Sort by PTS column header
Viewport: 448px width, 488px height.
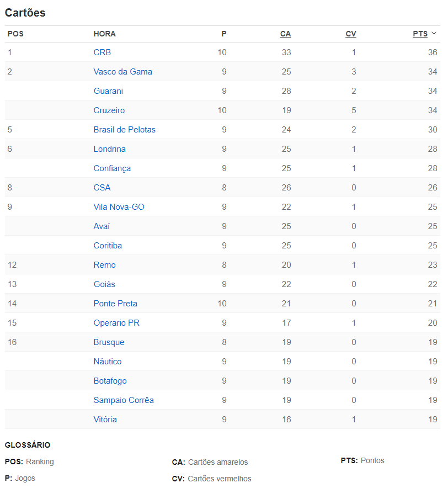pos(420,34)
